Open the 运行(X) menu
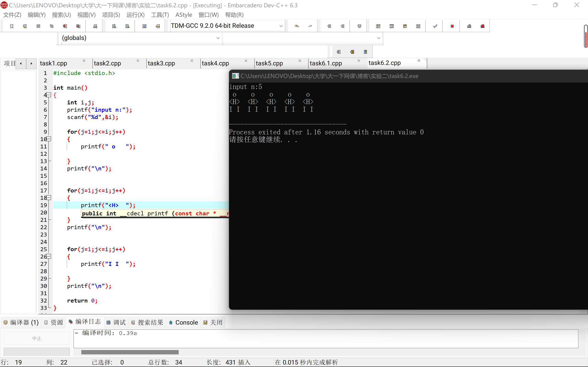This screenshot has width=588, height=367. click(135, 15)
